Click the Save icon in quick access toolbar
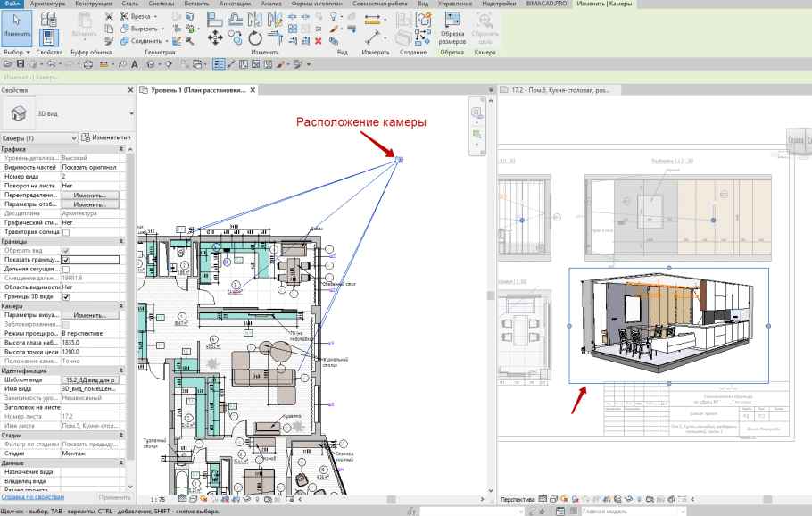Screen dimensions: 812x516 click(21, 64)
